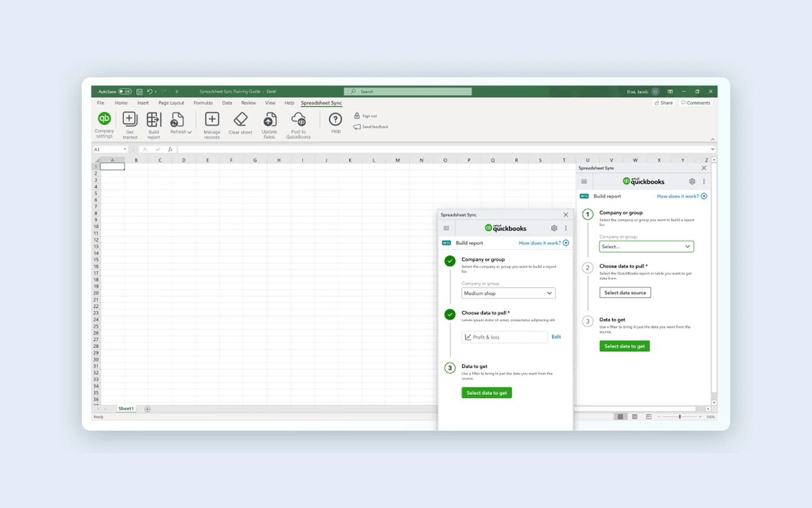Screen dimensions: 812x508
Task: Open hamburger menu in the overlapping front Sync panel
Action: point(446,228)
